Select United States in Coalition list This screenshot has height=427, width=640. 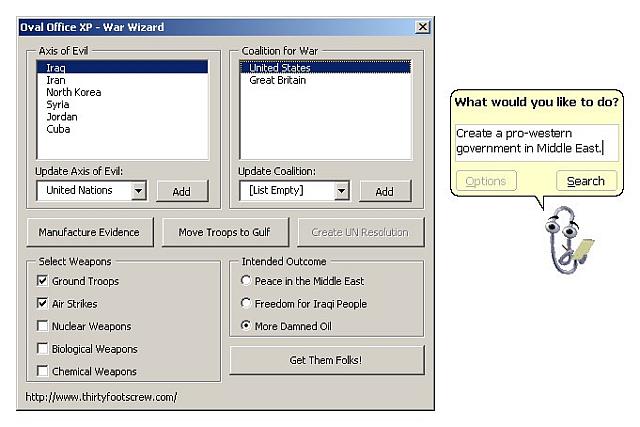(325, 67)
